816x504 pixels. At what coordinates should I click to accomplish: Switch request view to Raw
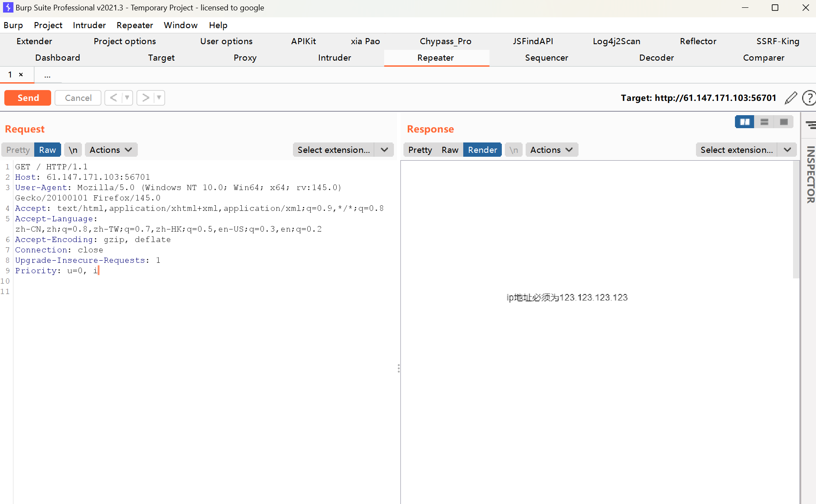tap(48, 150)
